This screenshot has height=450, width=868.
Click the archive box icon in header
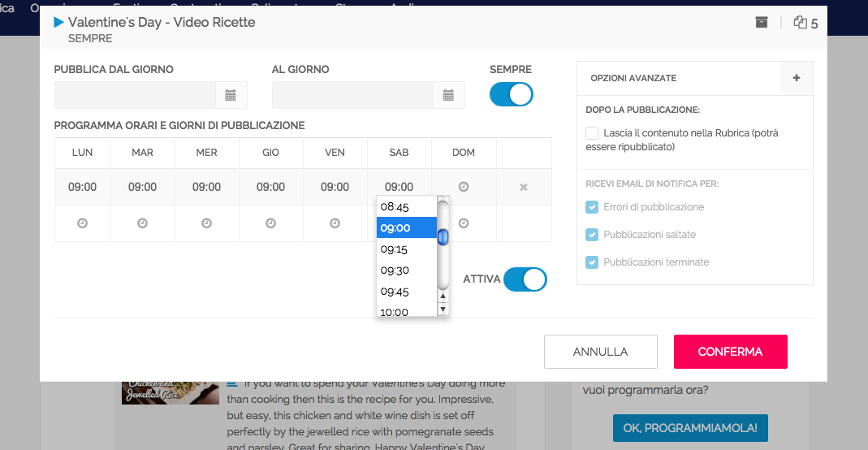761,23
